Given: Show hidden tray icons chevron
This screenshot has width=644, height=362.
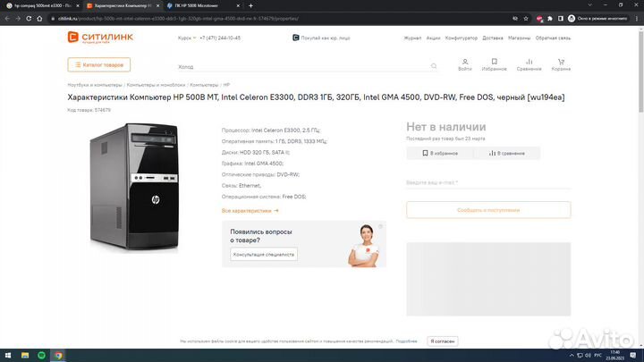Looking at the screenshot, I should tap(572, 356).
